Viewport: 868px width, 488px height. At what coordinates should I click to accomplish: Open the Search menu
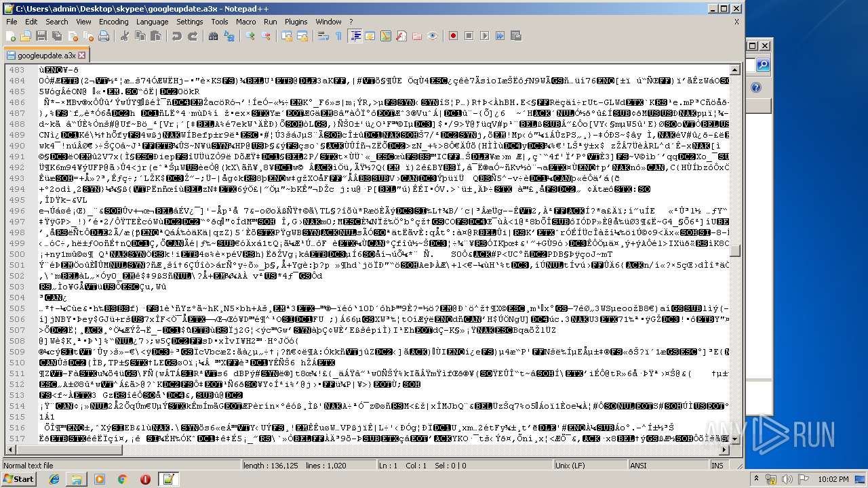(56, 22)
